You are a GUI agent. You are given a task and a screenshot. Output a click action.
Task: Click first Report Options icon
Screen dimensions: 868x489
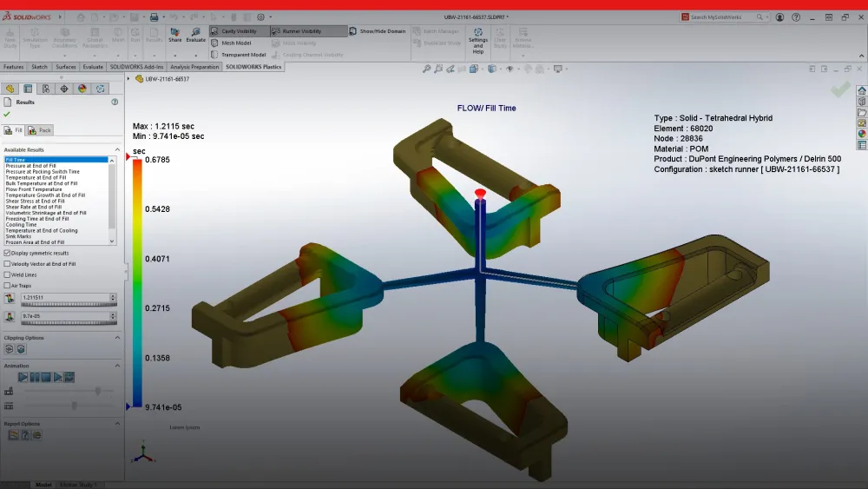[x=13, y=435]
